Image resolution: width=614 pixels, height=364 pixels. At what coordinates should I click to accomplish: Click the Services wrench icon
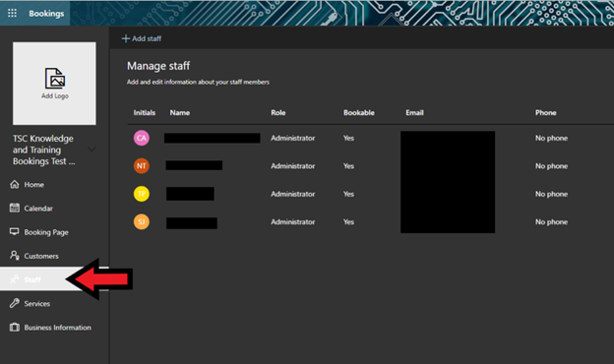(x=15, y=303)
